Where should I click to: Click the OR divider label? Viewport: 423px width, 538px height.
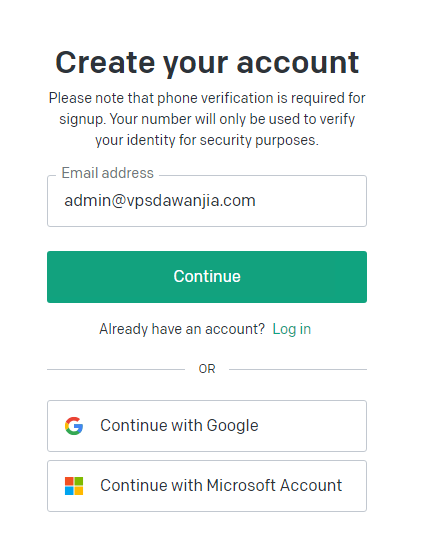coord(207,369)
